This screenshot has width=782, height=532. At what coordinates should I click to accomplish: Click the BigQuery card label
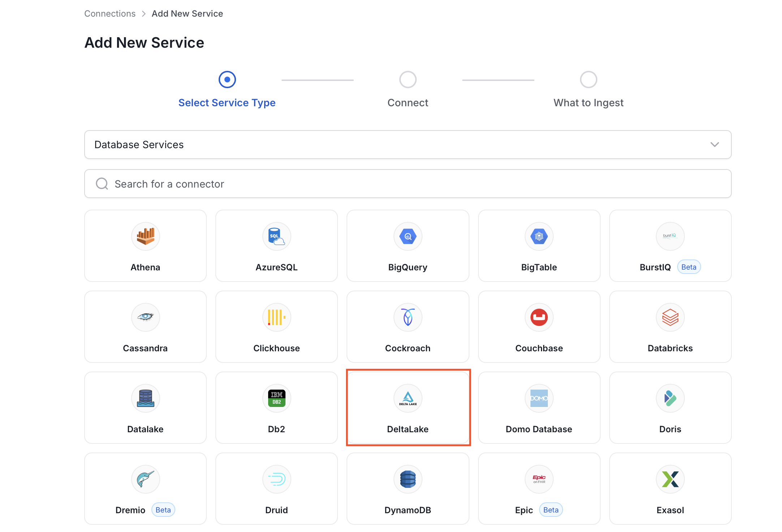pos(408,267)
